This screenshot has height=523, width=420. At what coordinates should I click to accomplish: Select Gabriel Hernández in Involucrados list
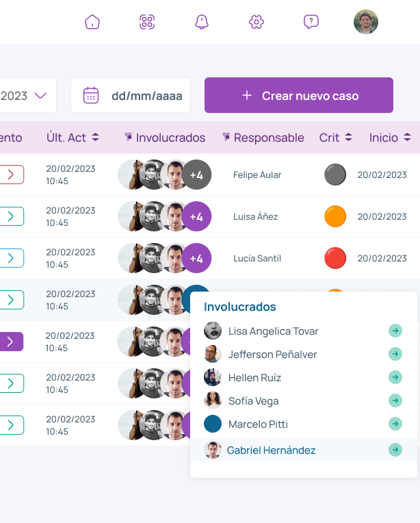[x=271, y=450]
